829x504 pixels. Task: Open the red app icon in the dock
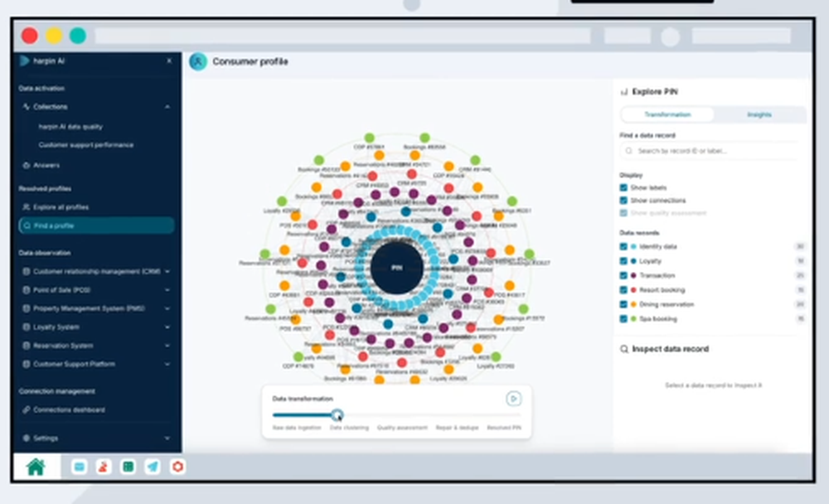pos(104,467)
